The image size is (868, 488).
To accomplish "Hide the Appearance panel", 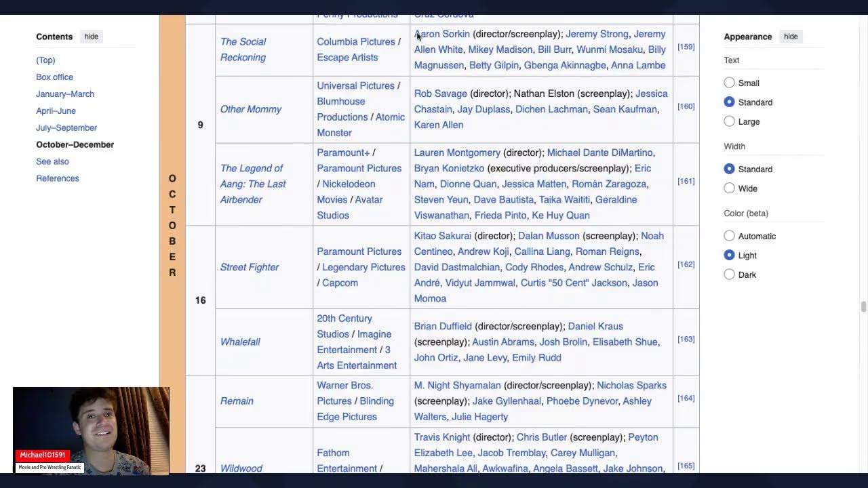I will pos(791,37).
